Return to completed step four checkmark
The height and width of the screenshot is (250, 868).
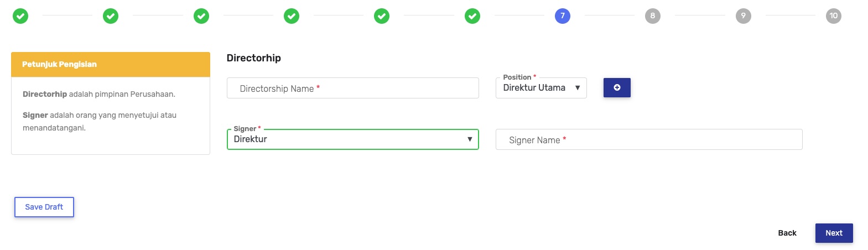292,16
